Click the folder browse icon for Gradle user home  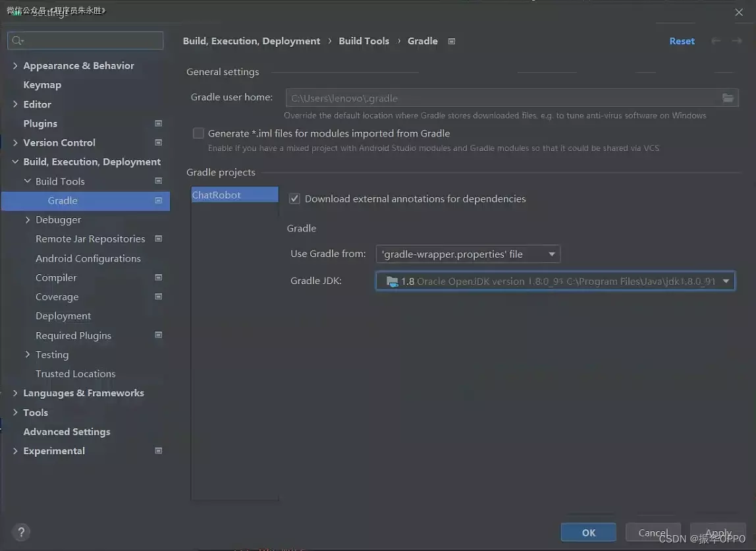[x=728, y=98]
